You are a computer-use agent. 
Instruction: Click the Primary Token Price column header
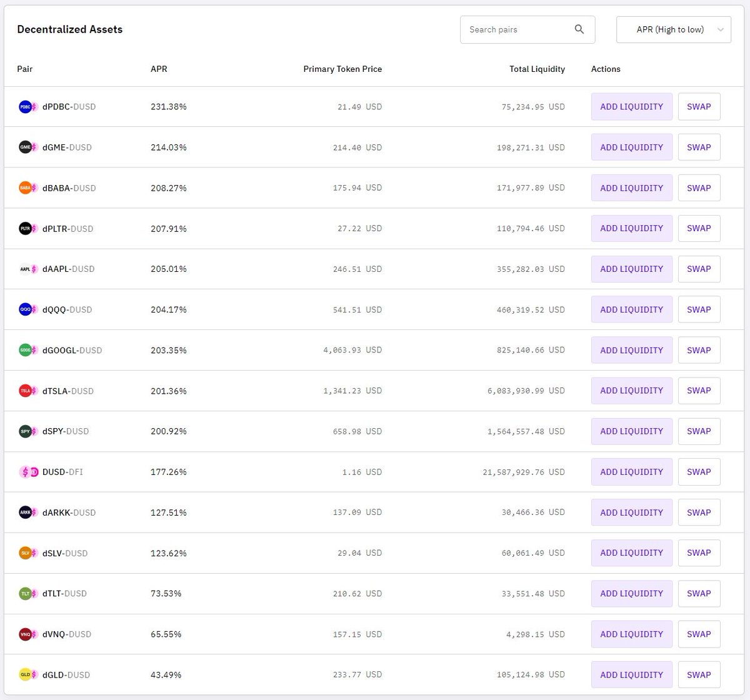point(342,69)
